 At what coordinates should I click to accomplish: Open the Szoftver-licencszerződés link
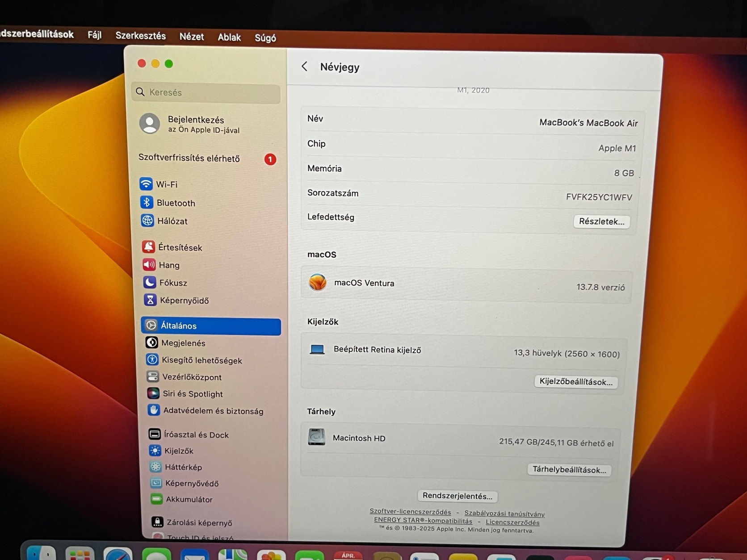[410, 512]
